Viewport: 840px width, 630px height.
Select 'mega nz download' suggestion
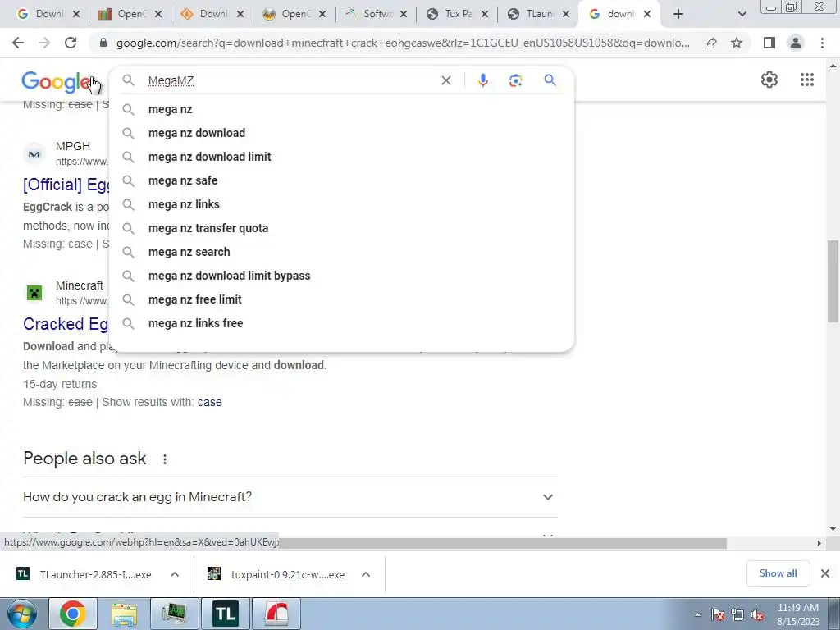pos(342,133)
